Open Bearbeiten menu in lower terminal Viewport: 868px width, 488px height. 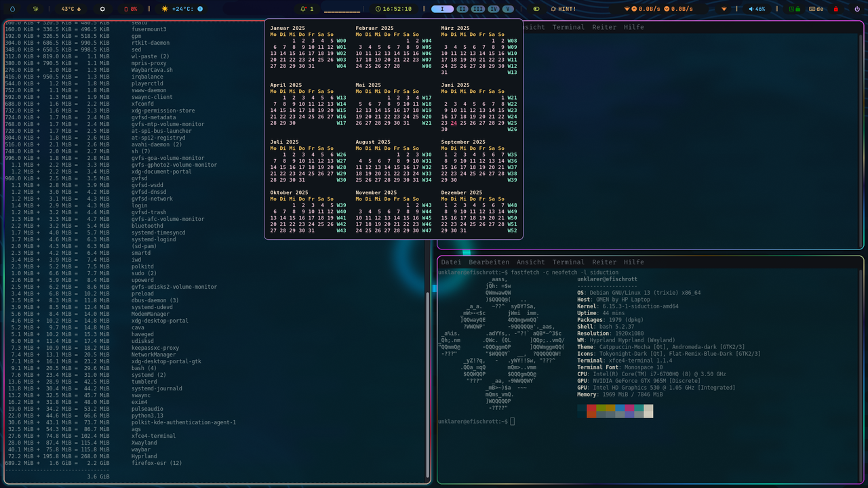pyautogui.click(x=489, y=262)
